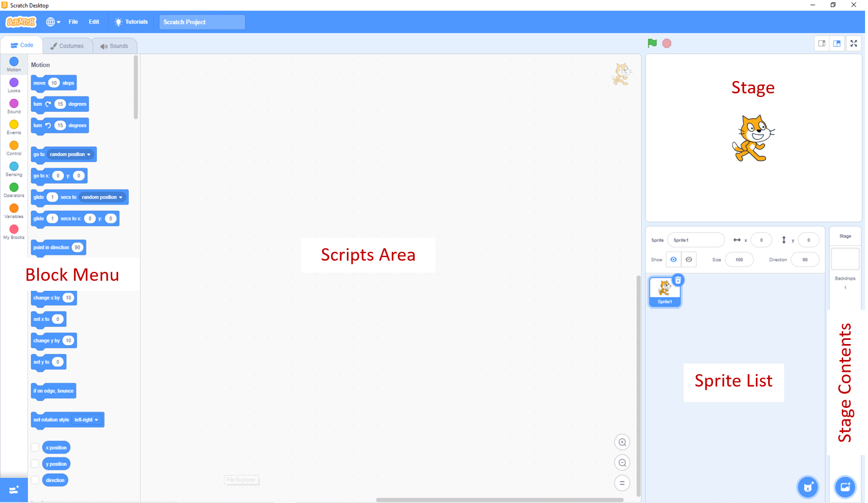Open the Choose a Backdrop button
Image resolution: width=868 pixels, height=503 pixels.
pyautogui.click(x=845, y=487)
